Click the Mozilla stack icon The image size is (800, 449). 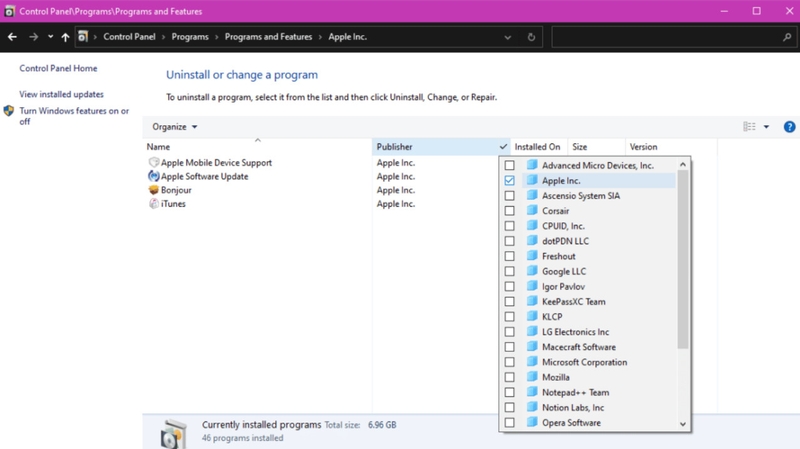pyautogui.click(x=532, y=377)
